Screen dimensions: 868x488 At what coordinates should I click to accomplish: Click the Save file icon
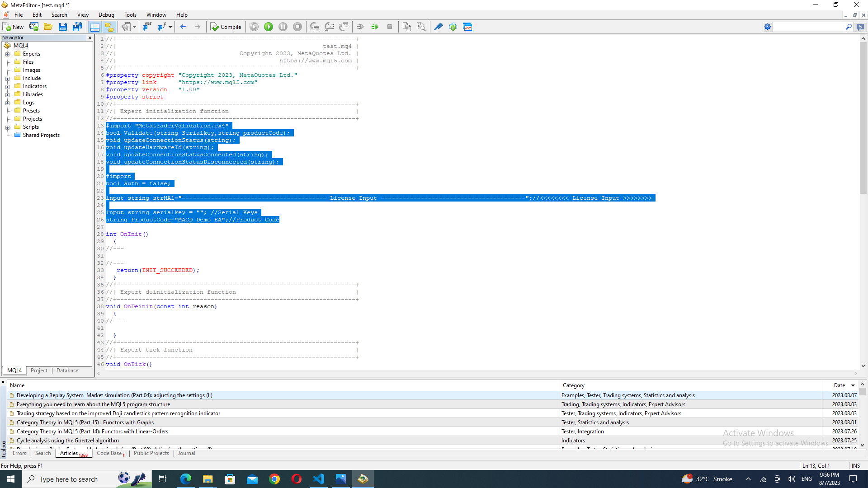coord(62,26)
